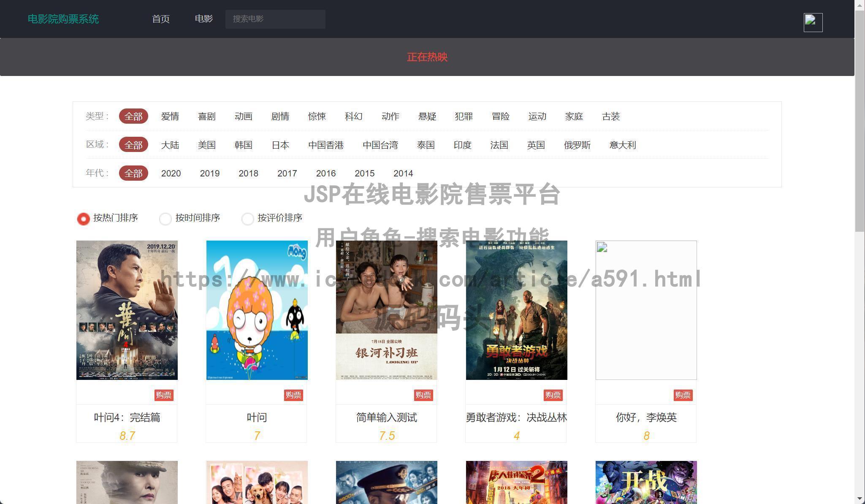Select 按评价排序 sorting option
This screenshot has height=504, width=865.
click(247, 219)
